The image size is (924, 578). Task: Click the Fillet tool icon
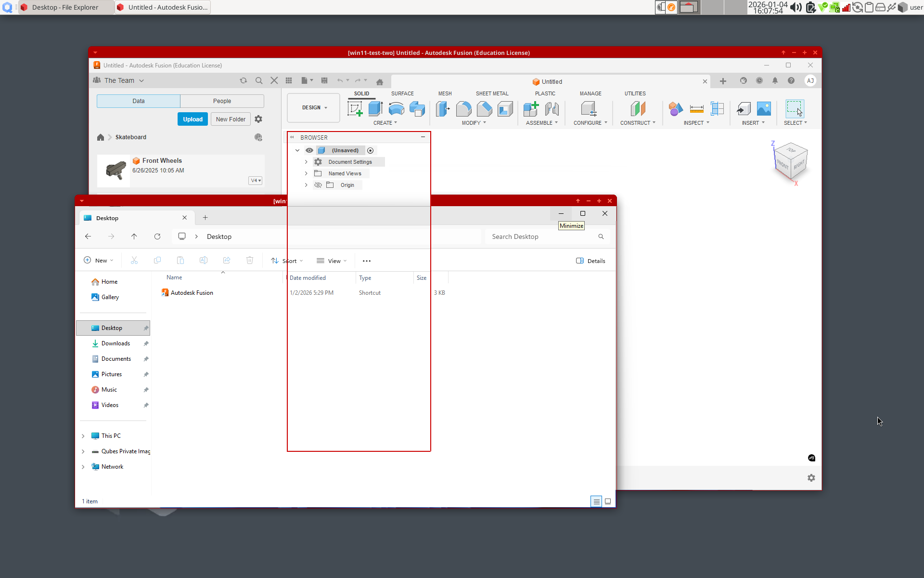pos(463,109)
